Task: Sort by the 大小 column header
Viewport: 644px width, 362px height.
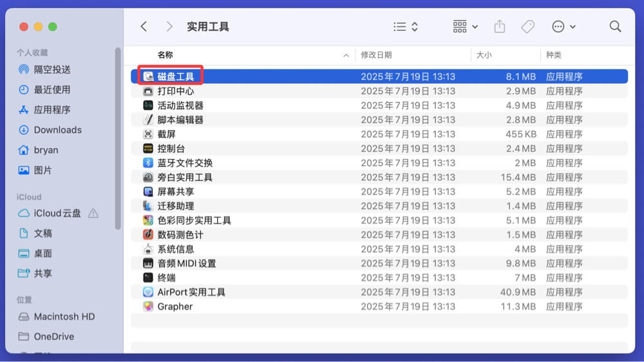Action: click(x=484, y=55)
